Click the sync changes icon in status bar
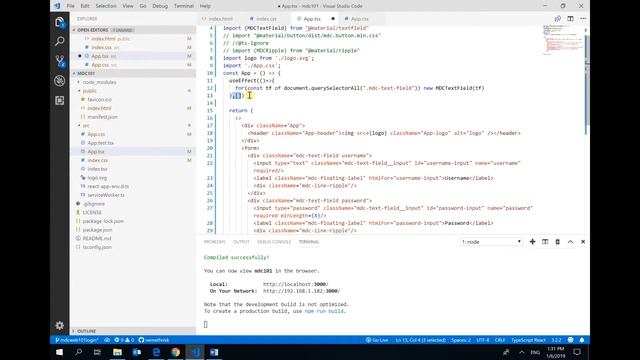Viewport: 640px width, 360px height. [107, 340]
